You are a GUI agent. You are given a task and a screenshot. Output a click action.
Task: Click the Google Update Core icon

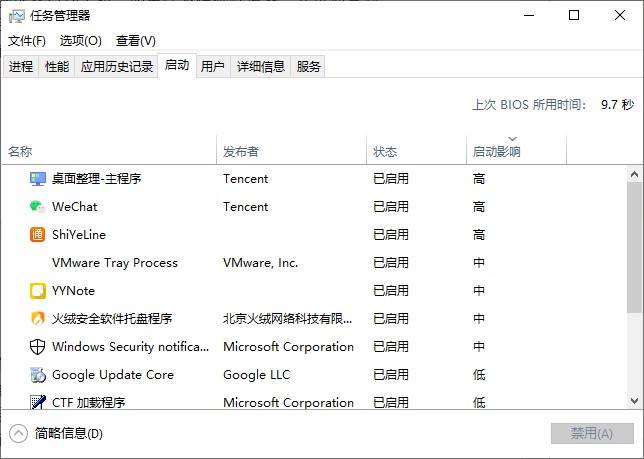pos(38,375)
